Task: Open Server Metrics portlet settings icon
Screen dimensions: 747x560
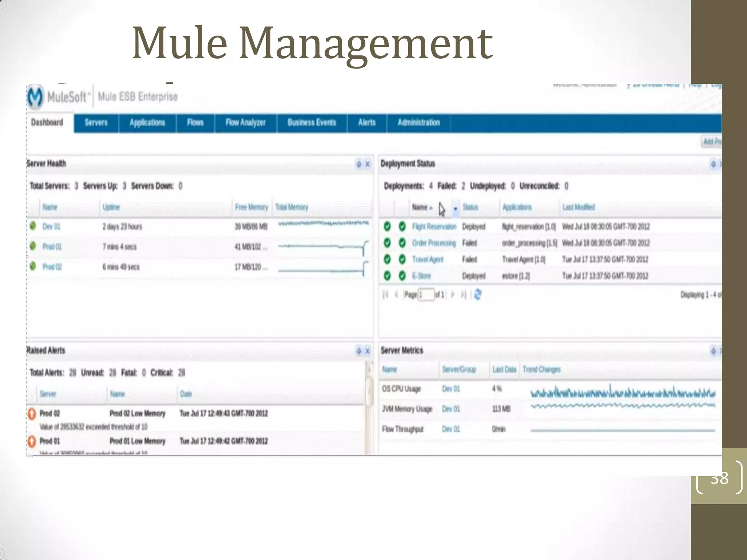Action: click(713, 351)
